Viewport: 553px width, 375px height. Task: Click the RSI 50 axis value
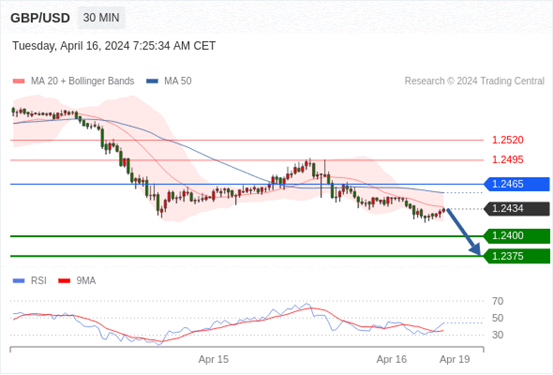coord(498,318)
